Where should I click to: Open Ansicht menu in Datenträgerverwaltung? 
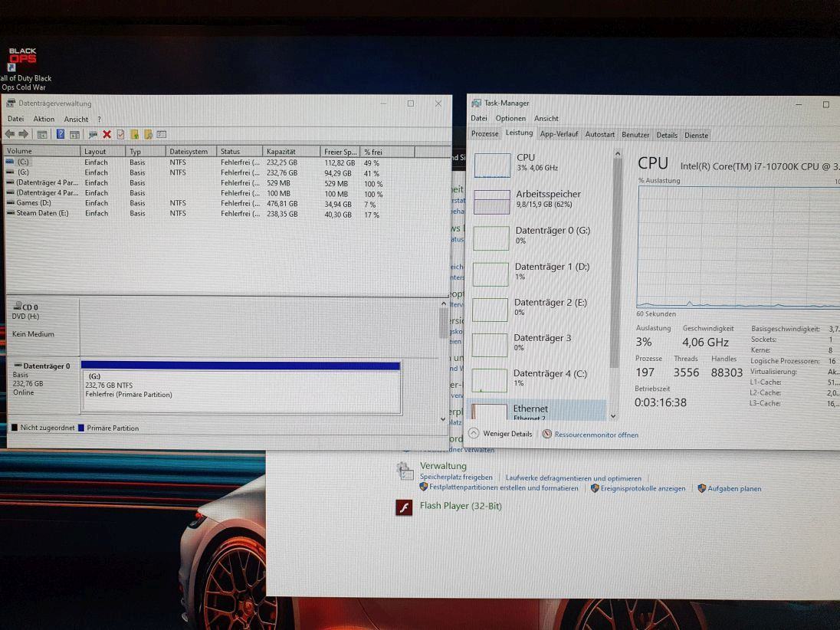click(76, 119)
